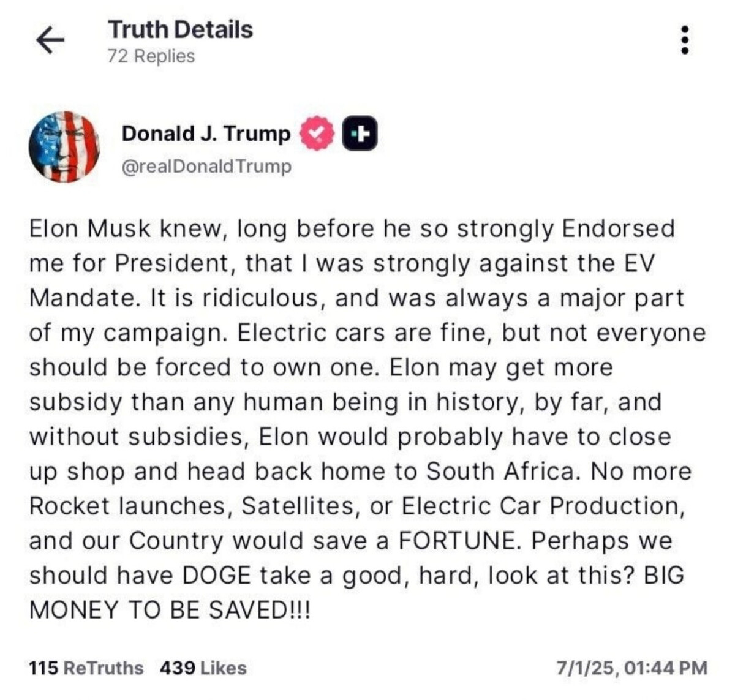Click 'MONEY TO BE SAVED!!!' final line
The height and width of the screenshot is (700, 735).
pos(170,610)
